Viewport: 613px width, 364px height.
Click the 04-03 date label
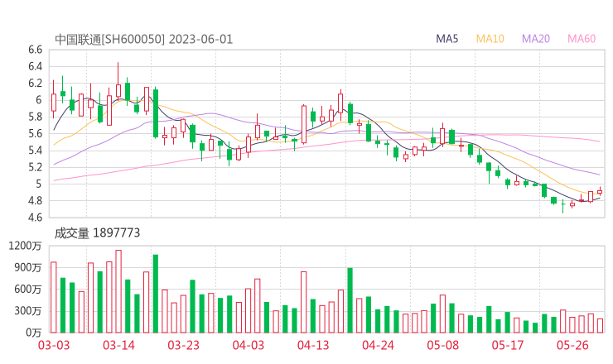[x=249, y=345]
